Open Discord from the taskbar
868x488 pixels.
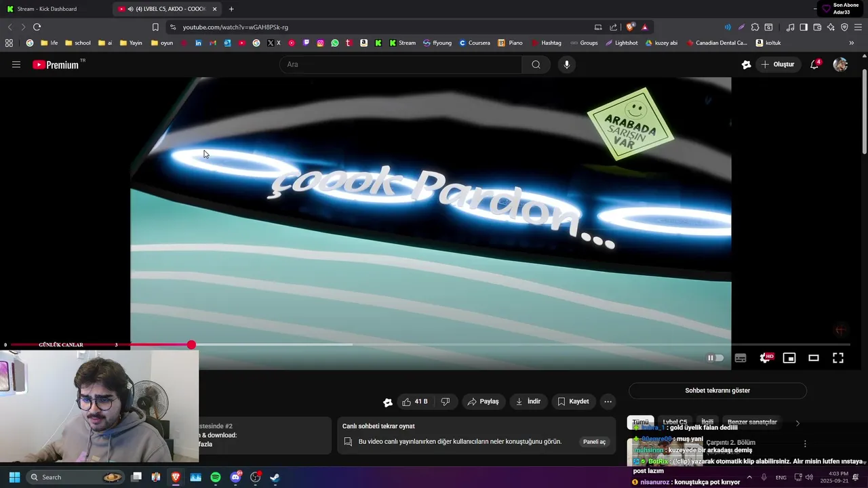[235, 477]
